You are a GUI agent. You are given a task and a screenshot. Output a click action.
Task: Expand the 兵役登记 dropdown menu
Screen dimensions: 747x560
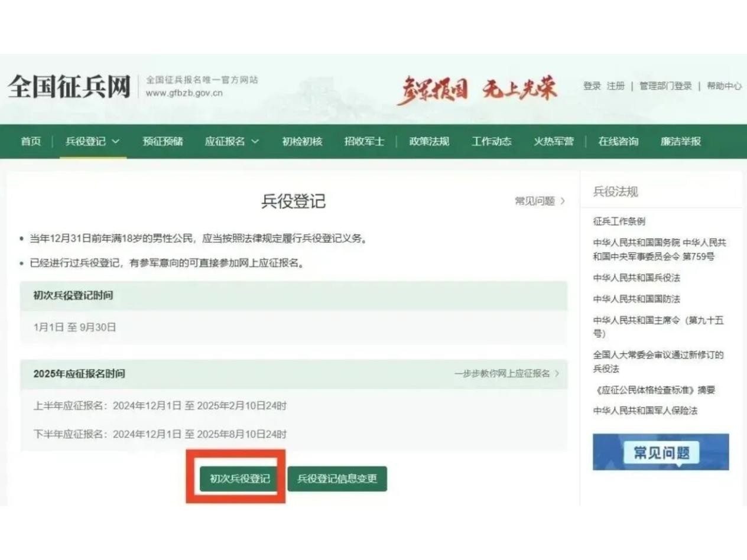(92, 142)
